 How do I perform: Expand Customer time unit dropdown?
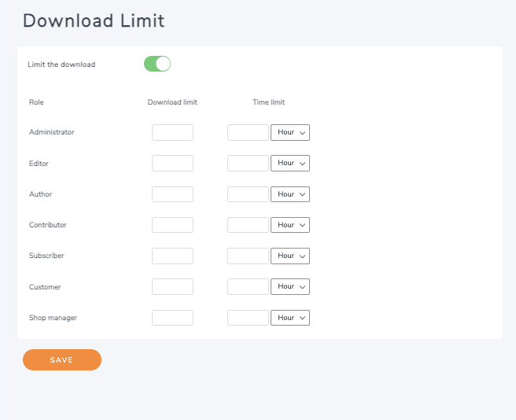(290, 286)
